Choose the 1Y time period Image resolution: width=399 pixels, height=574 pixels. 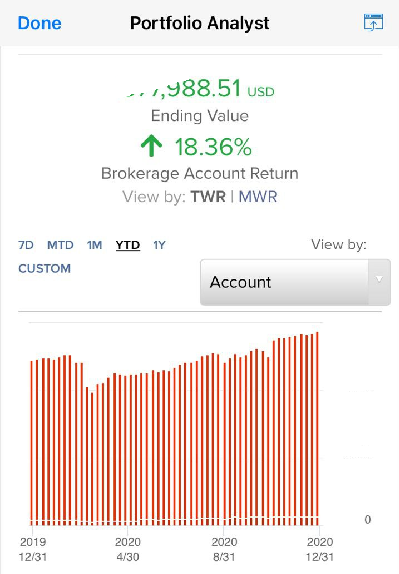coord(159,245)
